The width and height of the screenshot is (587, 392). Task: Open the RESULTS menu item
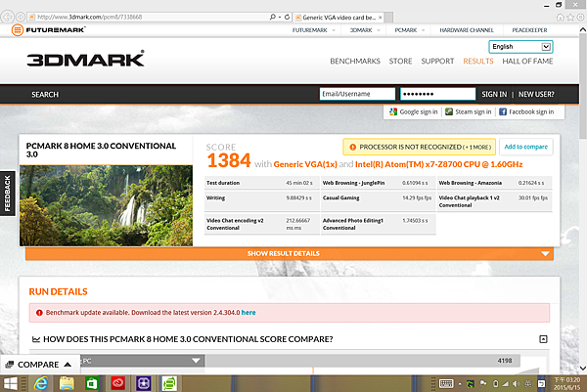click(x=478, y=61)
